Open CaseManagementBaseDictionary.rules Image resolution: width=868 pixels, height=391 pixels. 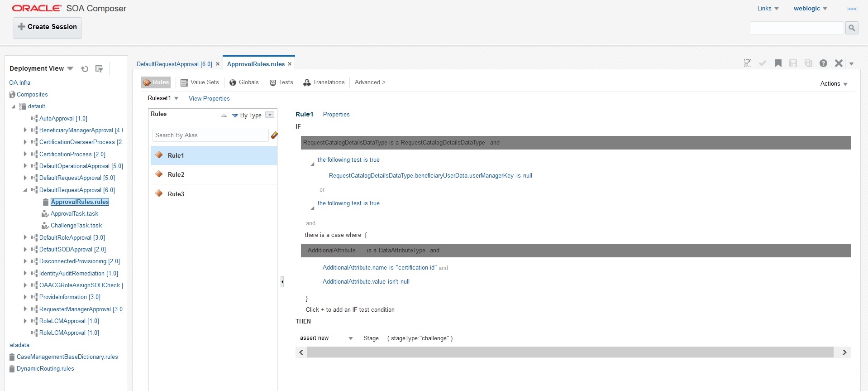click(67, 357)
